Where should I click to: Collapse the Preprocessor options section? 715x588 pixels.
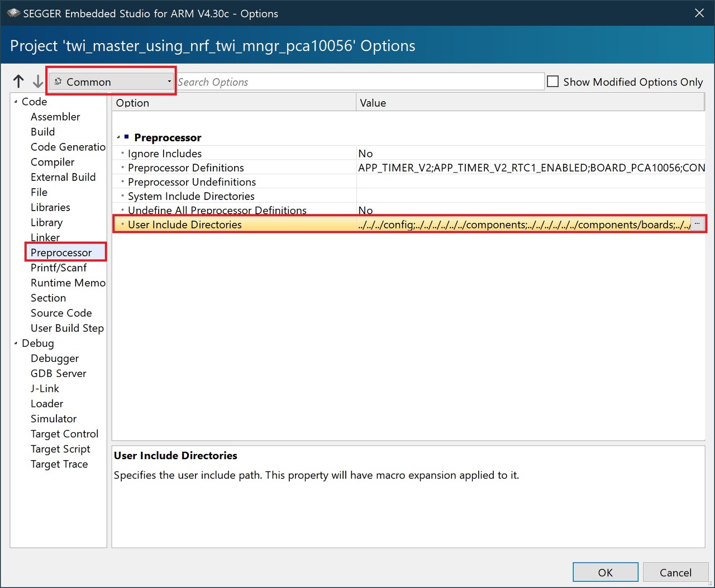click(x=118, y=137)
